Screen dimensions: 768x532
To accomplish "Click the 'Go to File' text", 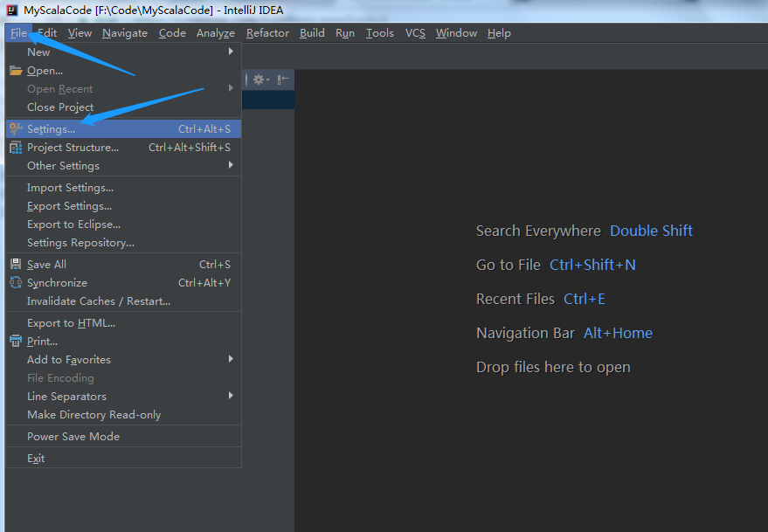I will click(x=508, y=265).
